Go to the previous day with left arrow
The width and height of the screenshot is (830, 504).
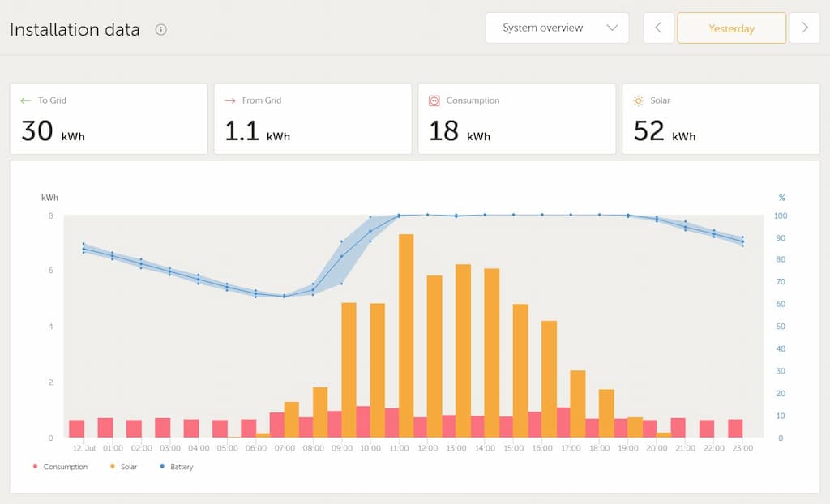(x=658, y=28)
